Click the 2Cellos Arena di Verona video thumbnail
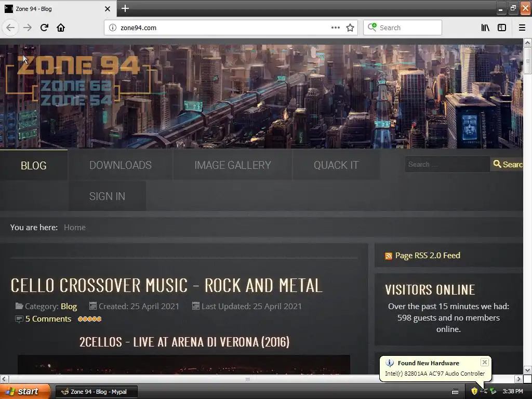 tap(184, 365)
